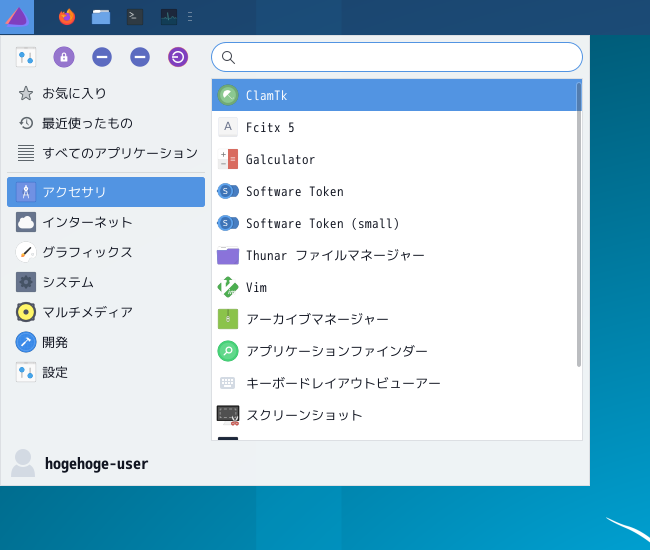Click the Software Token icon
Image resolution: width=650 pixels, height=550 pixels.
pos(228,191)
